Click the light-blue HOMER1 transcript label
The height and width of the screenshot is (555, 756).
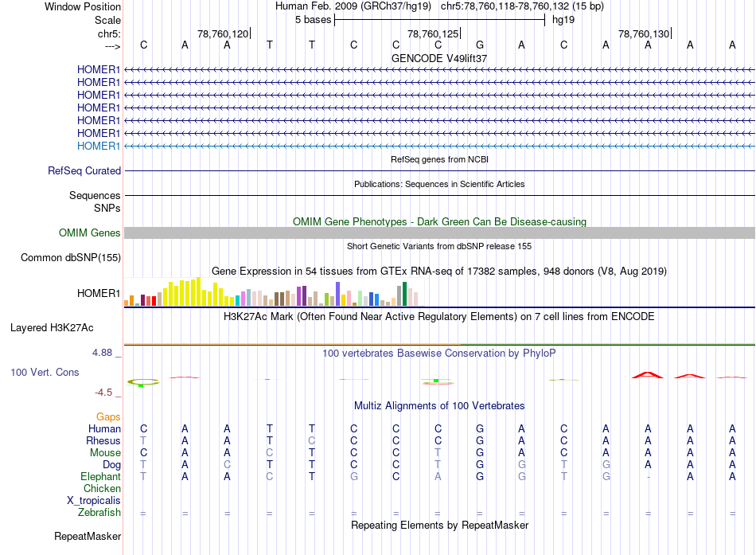point(99,146)
